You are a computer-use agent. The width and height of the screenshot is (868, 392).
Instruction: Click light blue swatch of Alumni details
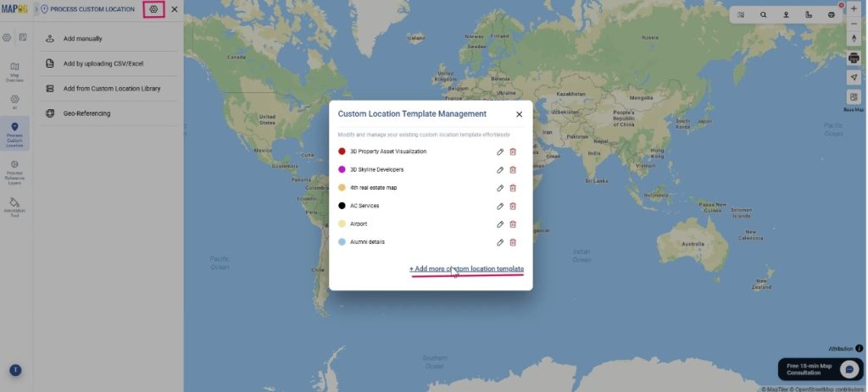point(342,242)
